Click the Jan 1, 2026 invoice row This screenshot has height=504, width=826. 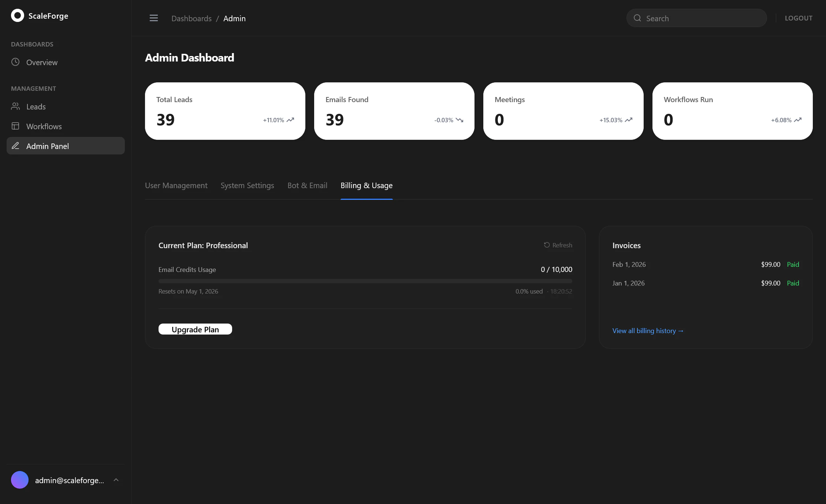click(x=706, y=283)
